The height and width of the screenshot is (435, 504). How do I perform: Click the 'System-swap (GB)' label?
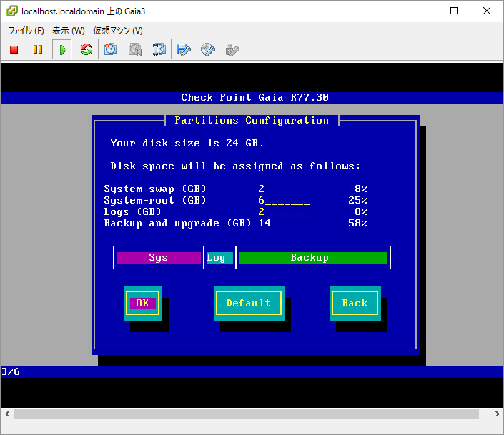click(155, 189)
